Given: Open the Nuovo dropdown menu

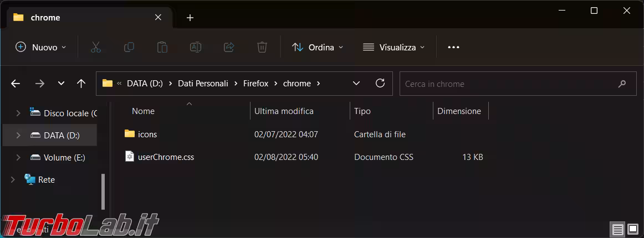Looking at the screenshot, I should pyautogui.click(x=41, y=48).
